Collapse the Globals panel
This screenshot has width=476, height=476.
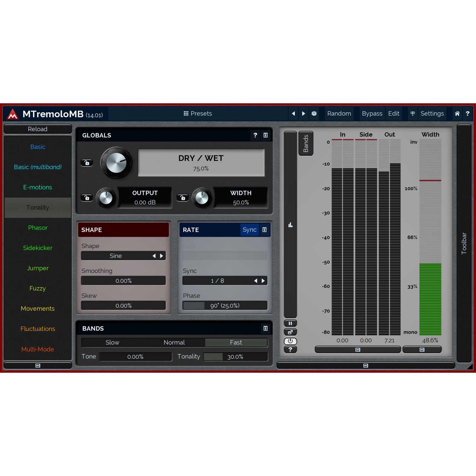266,135
